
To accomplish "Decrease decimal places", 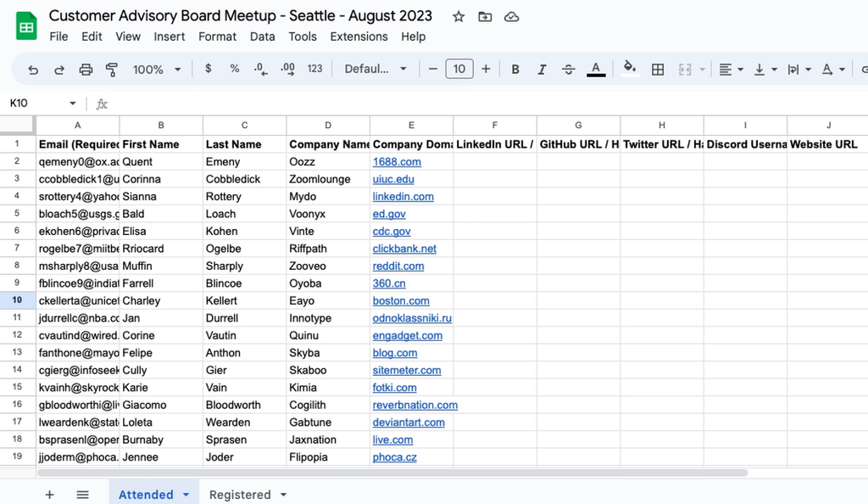I will [260, 70].
